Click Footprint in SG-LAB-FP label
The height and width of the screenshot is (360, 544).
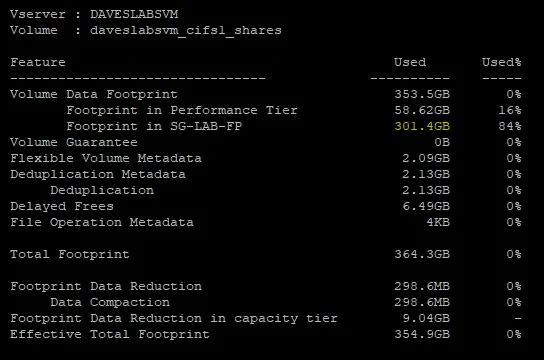(154, 126)
